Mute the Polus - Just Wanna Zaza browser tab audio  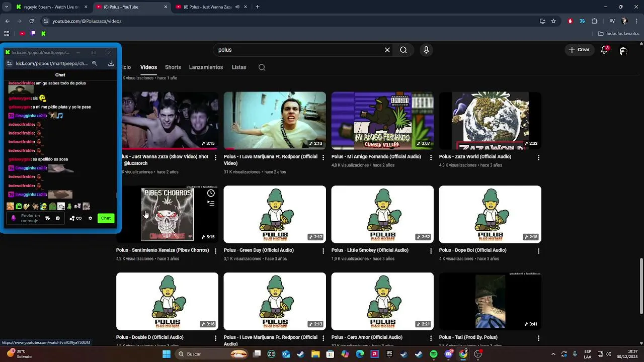[237, 7]
